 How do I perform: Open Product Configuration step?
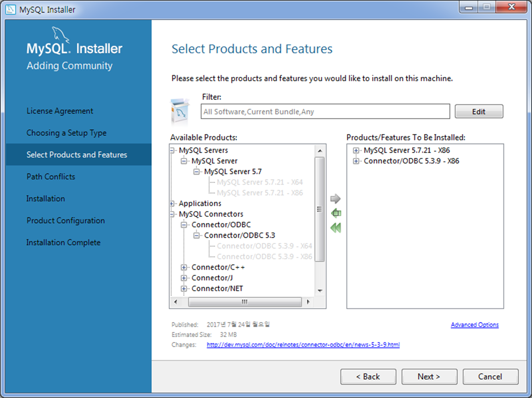coord(66,220)
